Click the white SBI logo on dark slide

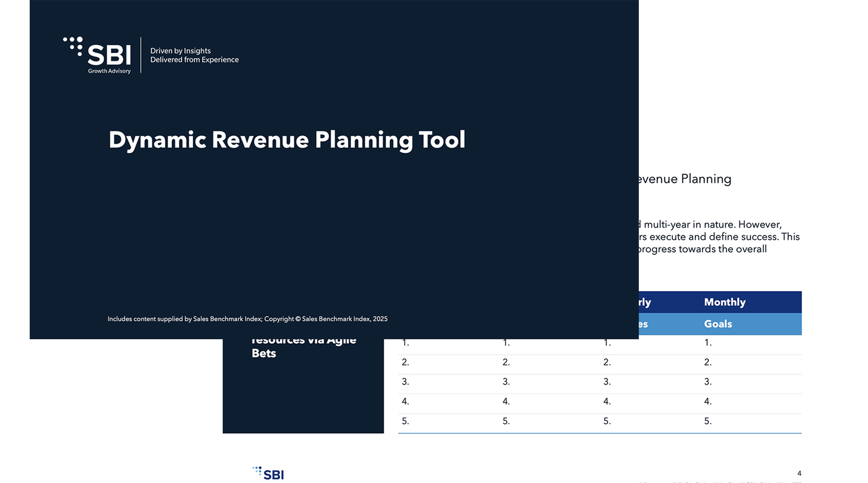109,54
